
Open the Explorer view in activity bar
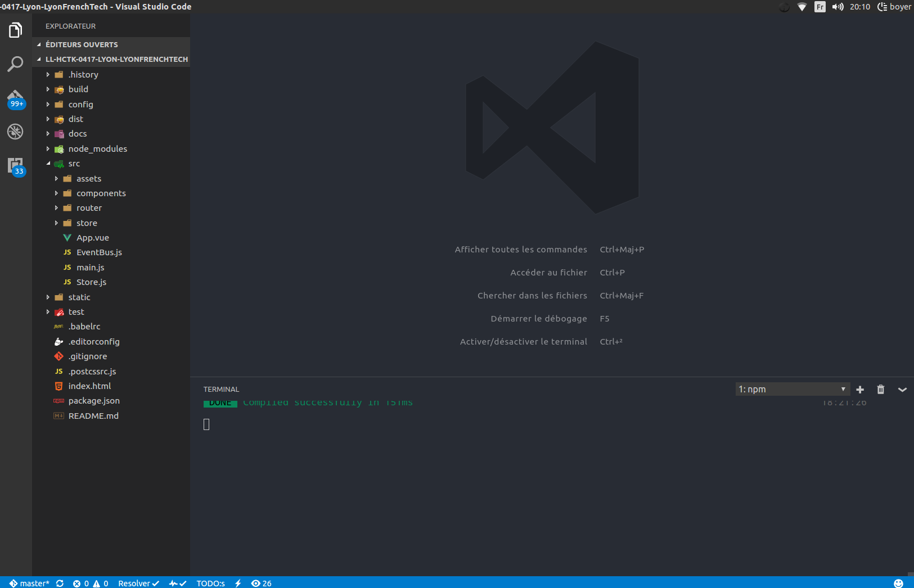16,30
